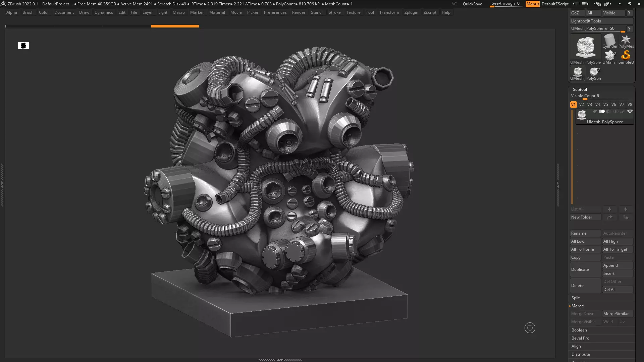Click the GoZ button

577,13
